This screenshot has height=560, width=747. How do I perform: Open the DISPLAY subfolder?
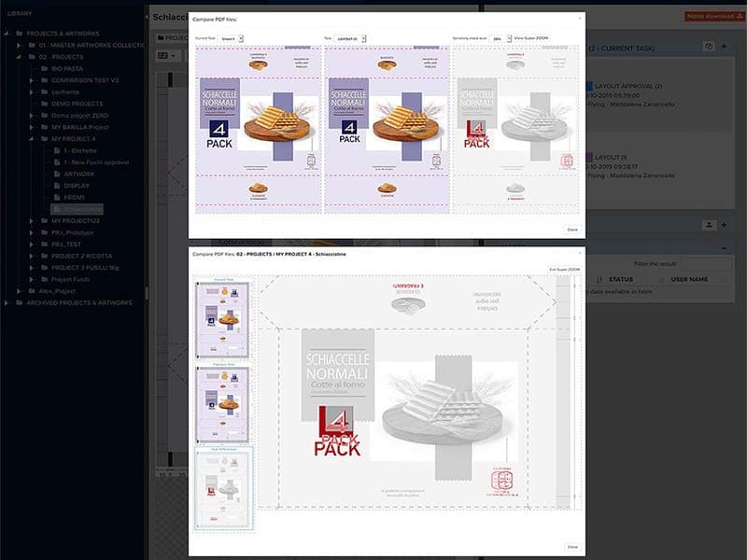point(77,186)
